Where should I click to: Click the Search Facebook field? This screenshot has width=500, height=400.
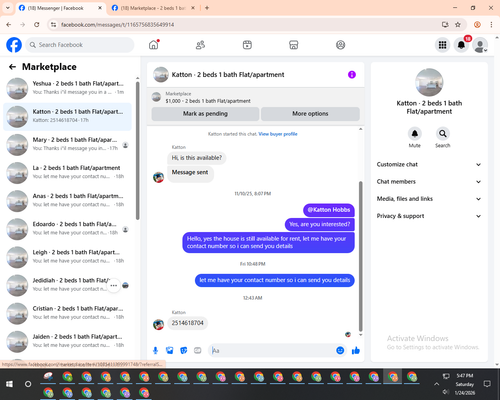(80, 45)
